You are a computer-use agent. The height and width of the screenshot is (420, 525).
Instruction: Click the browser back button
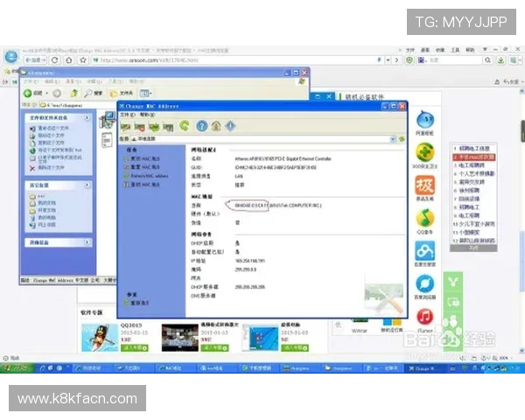(x=35, y=60)
